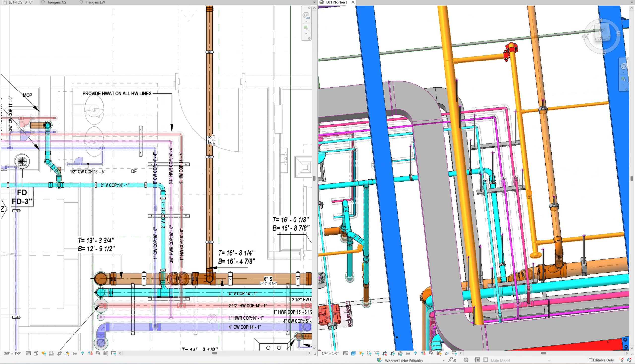
Task: Click Lock 3D View house icon
Action: 400,353
